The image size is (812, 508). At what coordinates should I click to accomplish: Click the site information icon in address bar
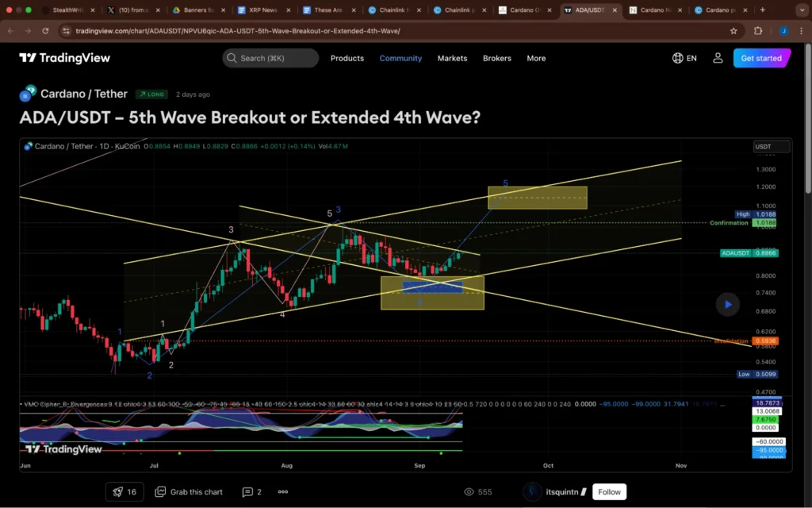click(66, 31)
